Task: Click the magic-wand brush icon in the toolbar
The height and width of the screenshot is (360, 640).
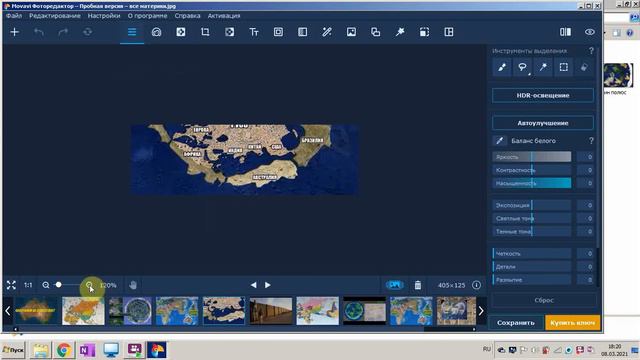Action: tap(327, 32)
